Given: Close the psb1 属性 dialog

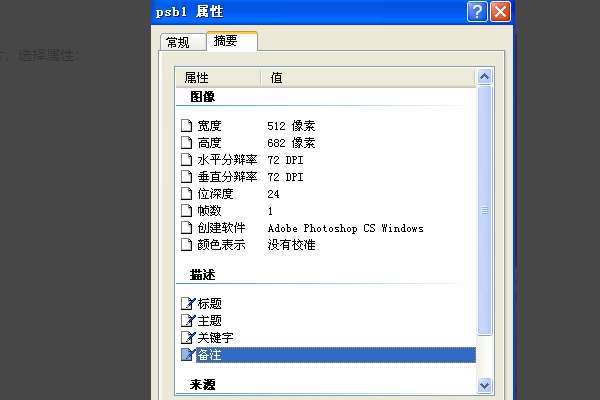Looking at the screenshot, I should (501, 12).
